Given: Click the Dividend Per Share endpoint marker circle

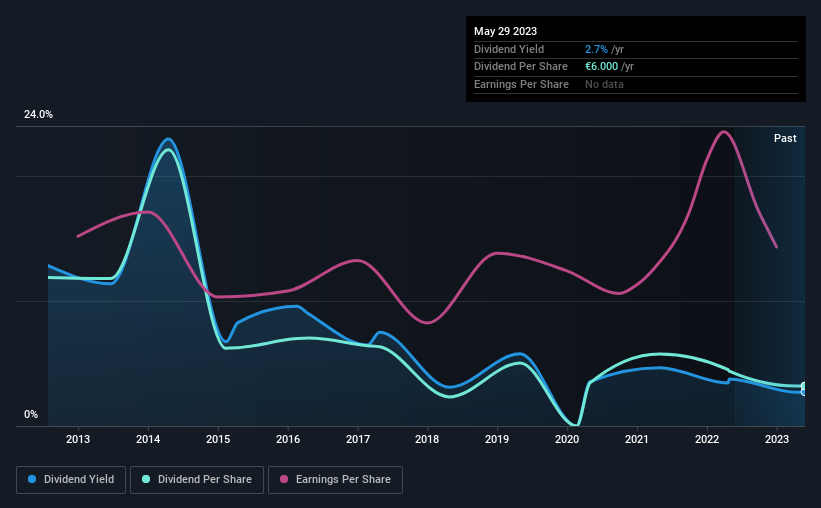Looking at the screenshot, I should (804, 386).
